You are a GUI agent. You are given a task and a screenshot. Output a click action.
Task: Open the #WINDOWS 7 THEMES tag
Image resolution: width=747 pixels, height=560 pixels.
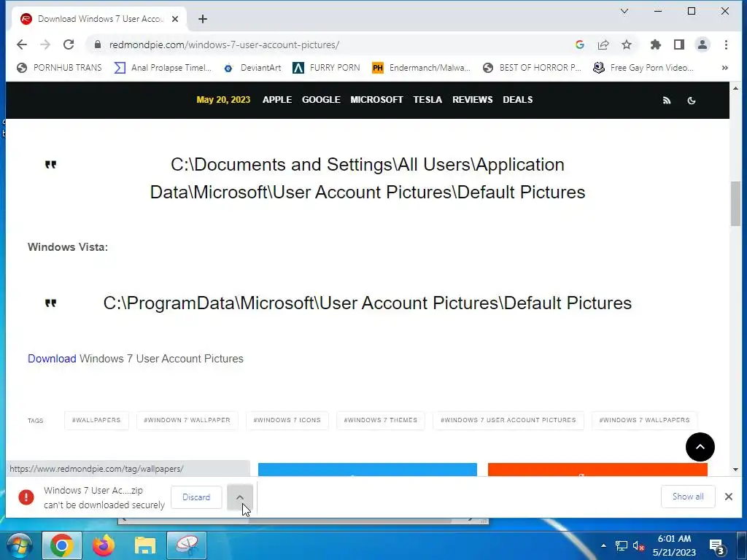click(381, 421)
